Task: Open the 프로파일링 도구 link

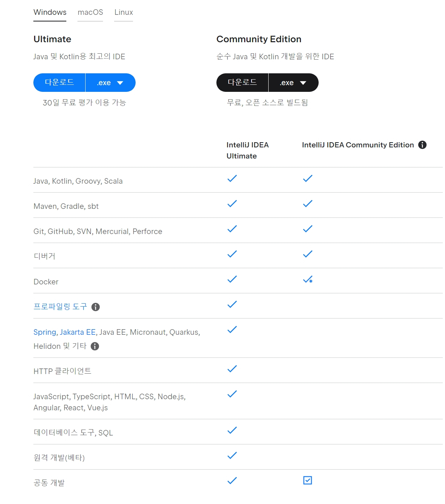Action: 60,307
